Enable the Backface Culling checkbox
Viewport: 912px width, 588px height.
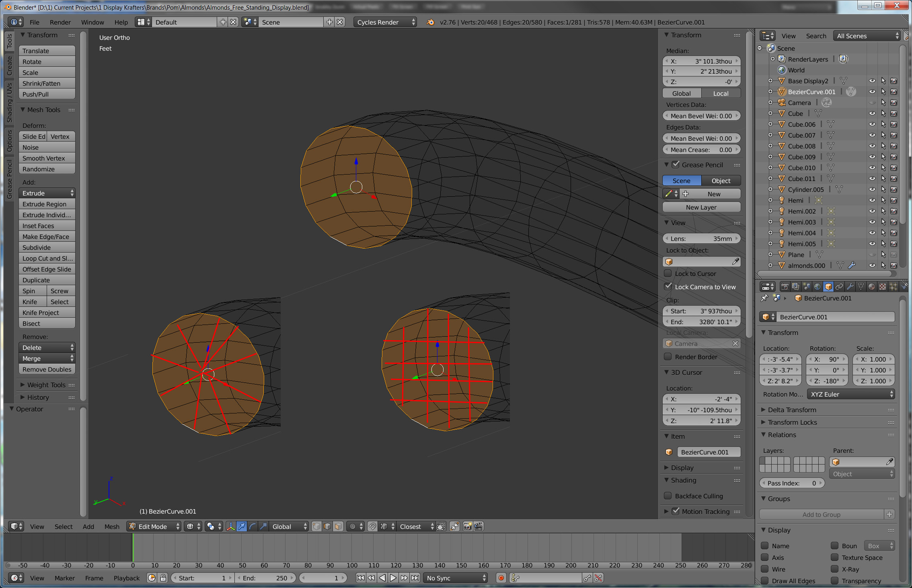click(x=668, y=496)
